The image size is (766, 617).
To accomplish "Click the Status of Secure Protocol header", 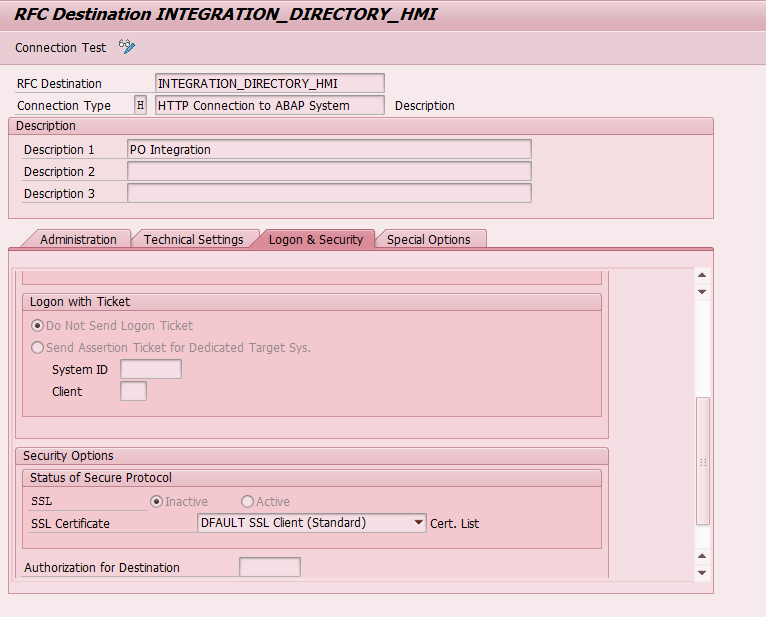I will [312, 478].
